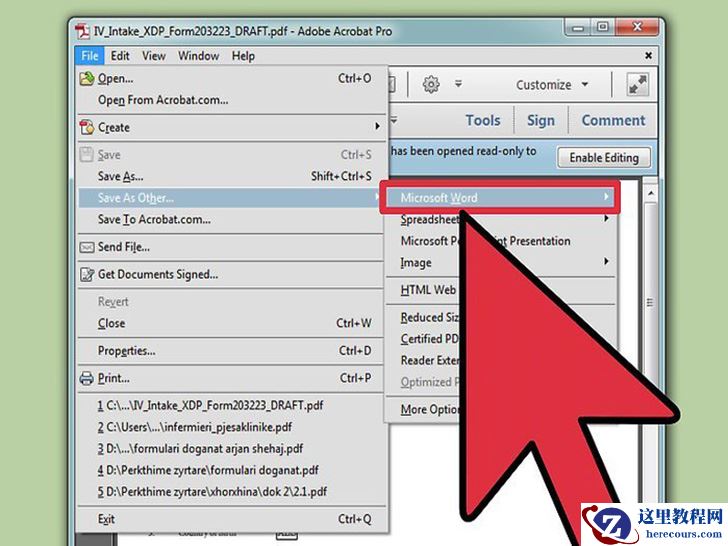Viewport: 728px width, 546px height.
Task: Click the Create PDF icon
Action: 86,127
